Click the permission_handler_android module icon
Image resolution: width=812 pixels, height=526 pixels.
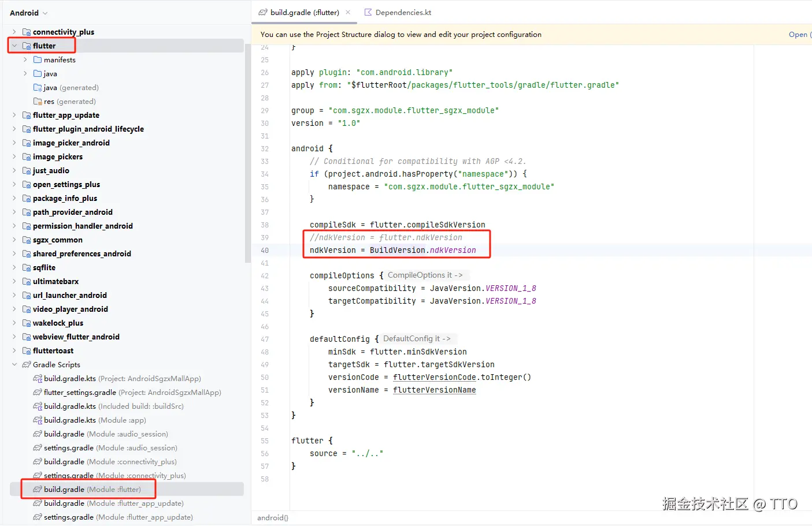(27, 226)
